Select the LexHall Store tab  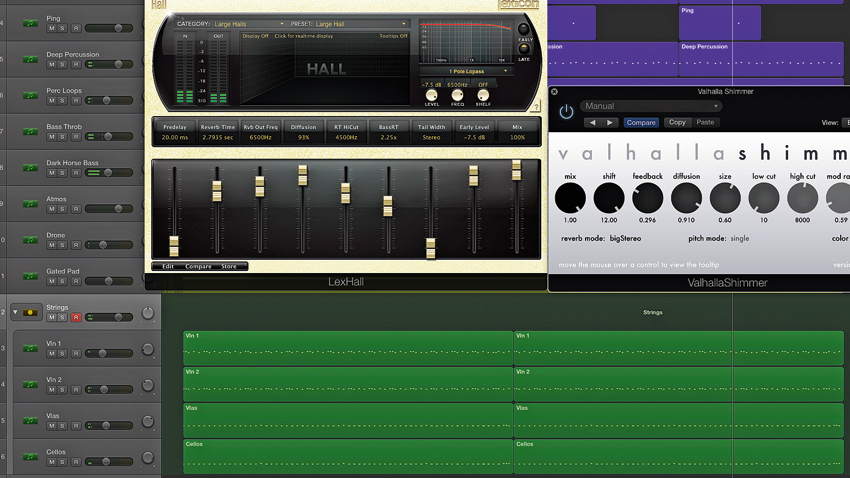coord(229,266)
